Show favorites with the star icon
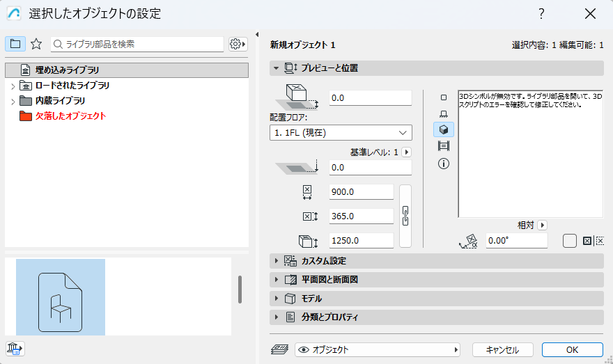This screenshot has height=364, width=613. (36, 44)
